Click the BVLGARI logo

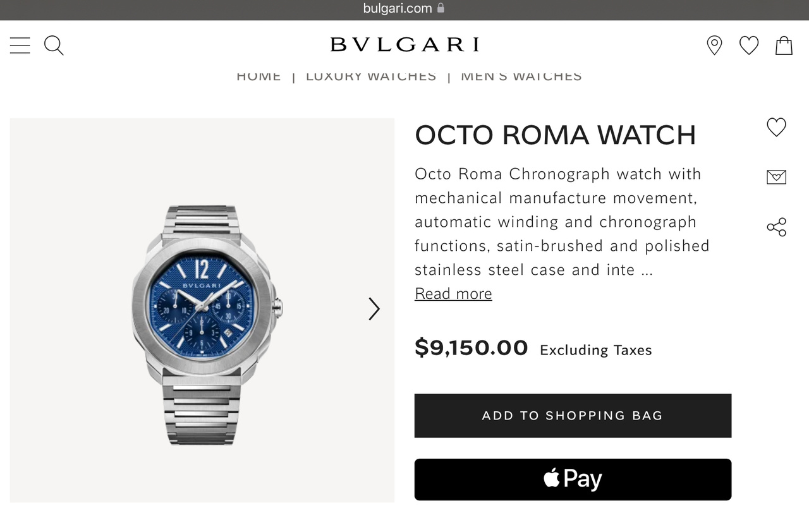point(404,44)
